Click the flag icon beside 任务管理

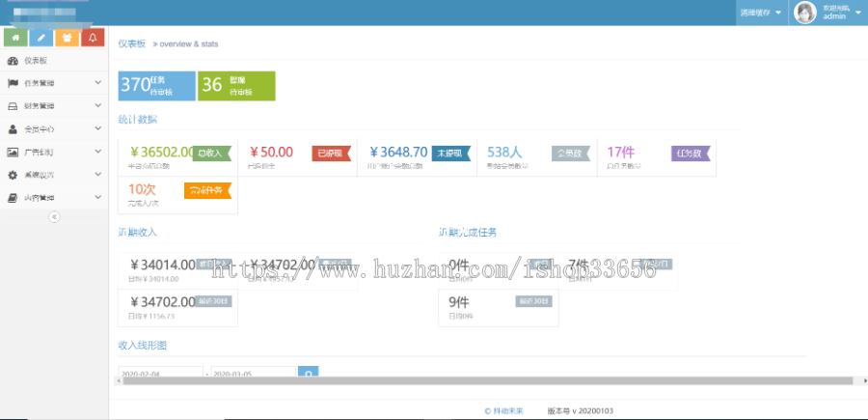click(x=13, y=83)
